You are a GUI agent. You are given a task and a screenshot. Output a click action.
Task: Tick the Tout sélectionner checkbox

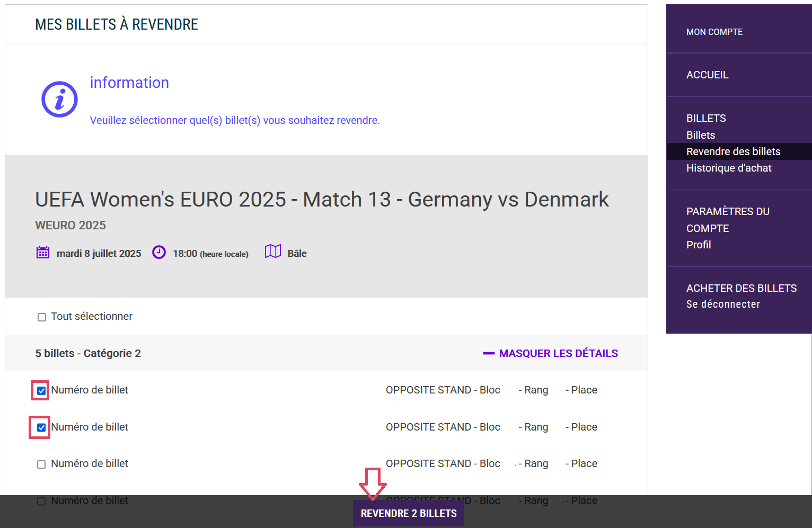pyautogui.click(x=42, y=317)
